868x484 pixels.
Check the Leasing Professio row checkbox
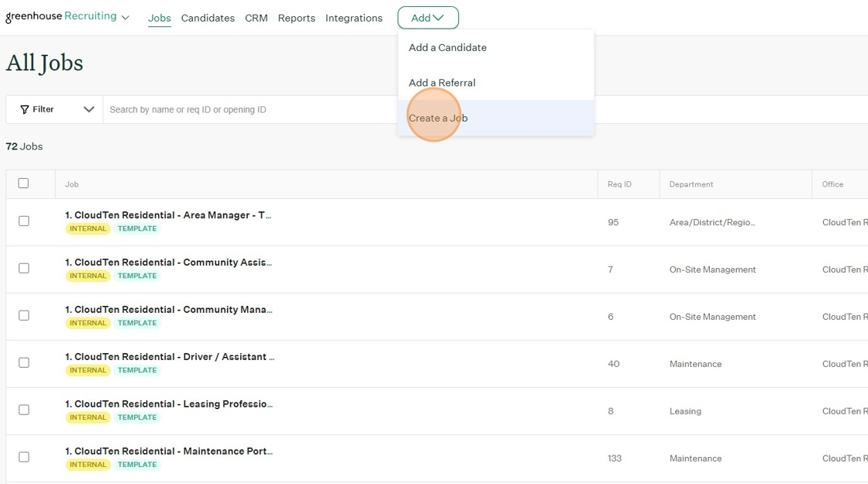(x=24, y=410)
